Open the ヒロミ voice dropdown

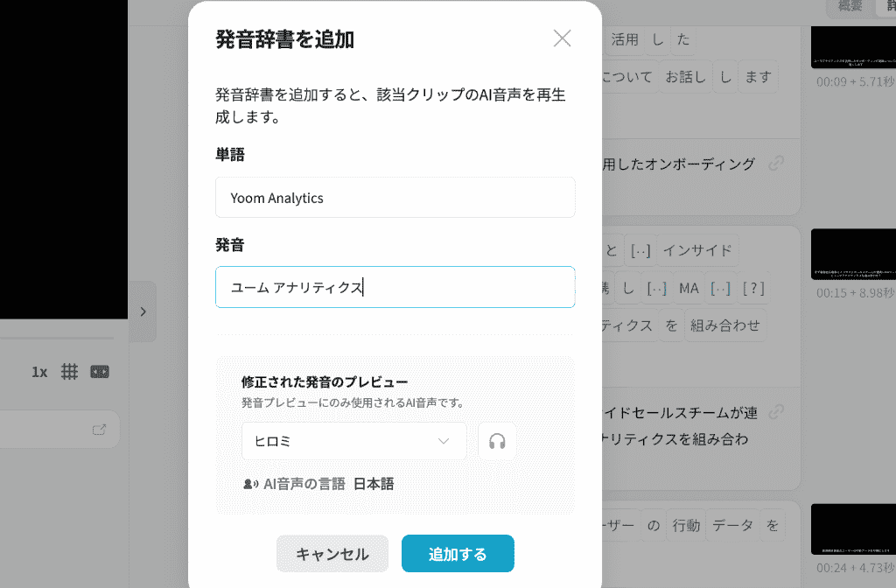coord(354,441)
